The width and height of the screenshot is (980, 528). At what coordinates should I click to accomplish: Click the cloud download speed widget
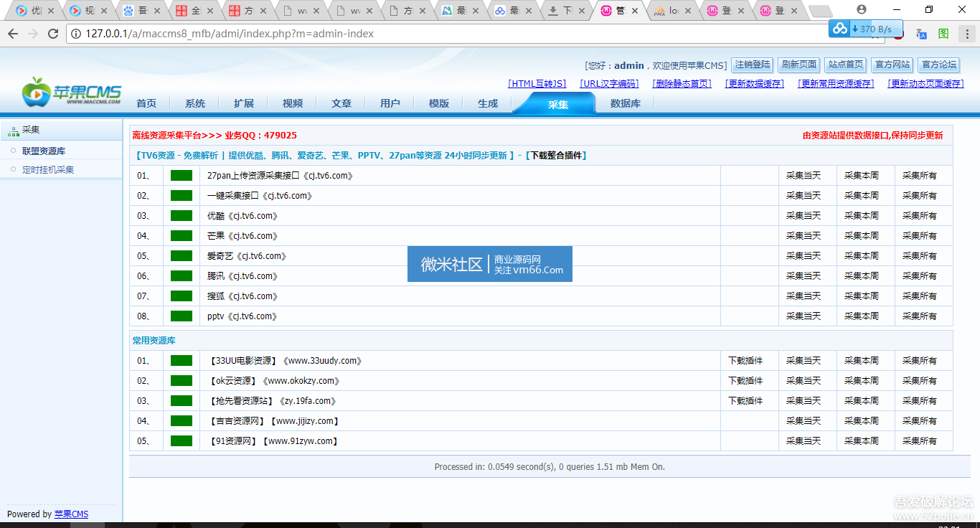(866, 29)
